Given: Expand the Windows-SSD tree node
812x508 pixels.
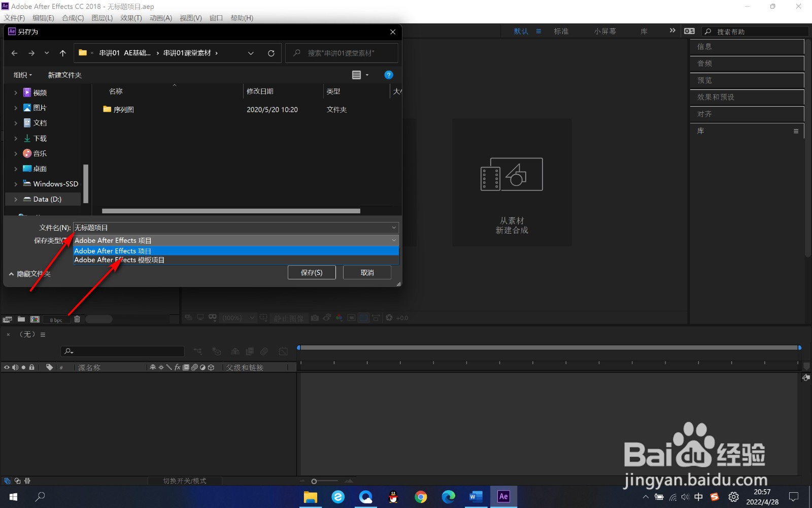Looking at the screenshot, I should (16, 184).
